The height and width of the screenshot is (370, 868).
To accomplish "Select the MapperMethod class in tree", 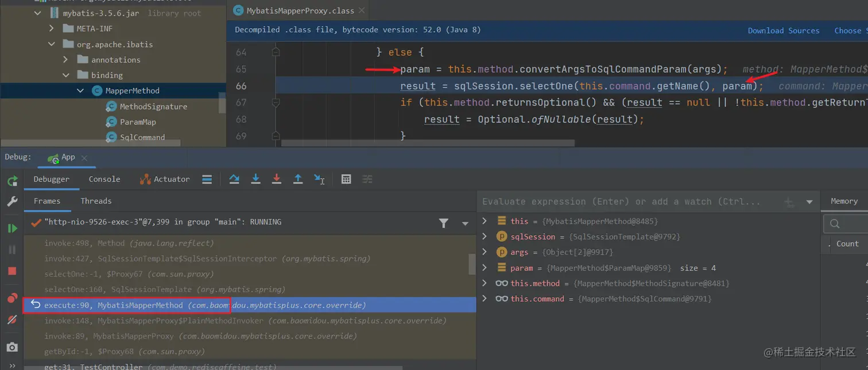I will click(133, 91).
